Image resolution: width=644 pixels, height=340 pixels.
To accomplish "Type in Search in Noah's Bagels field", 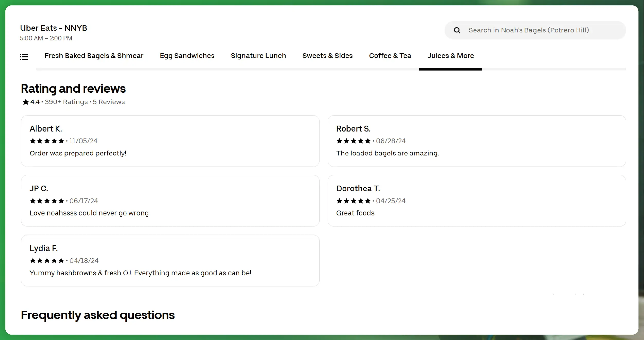I will click(540, 30).
